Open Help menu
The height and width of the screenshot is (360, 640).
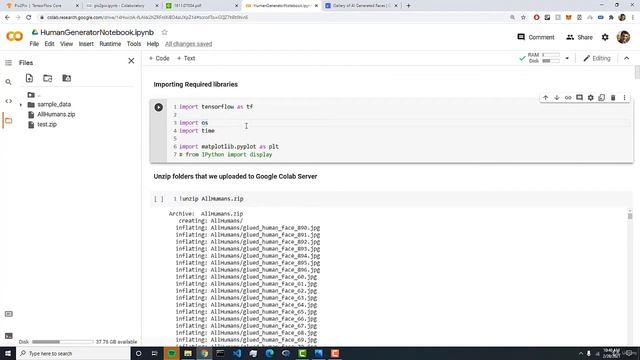click(153, 44)
